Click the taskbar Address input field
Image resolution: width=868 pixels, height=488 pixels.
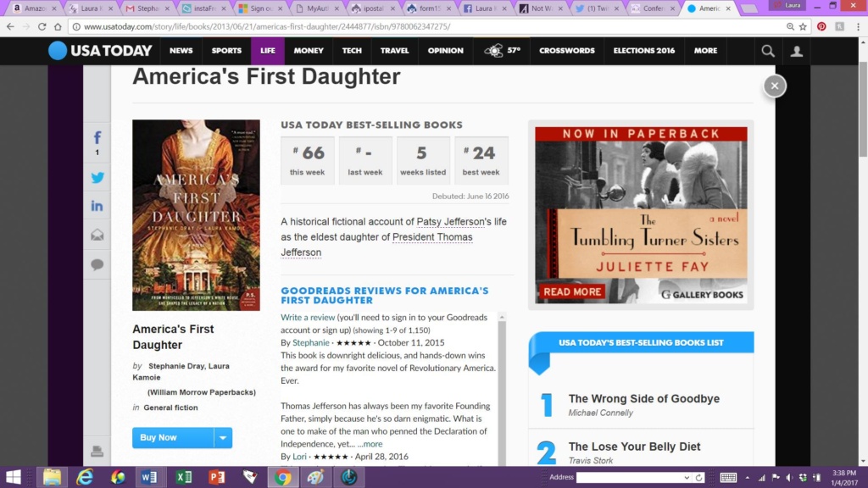[628, 478]
